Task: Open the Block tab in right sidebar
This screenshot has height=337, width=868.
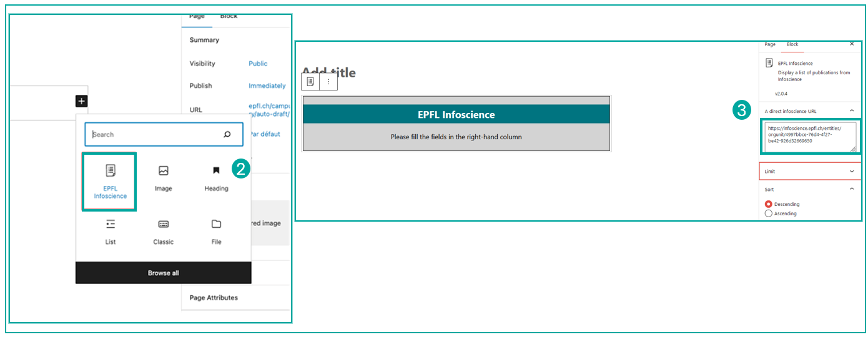Action: pos(792,45)
